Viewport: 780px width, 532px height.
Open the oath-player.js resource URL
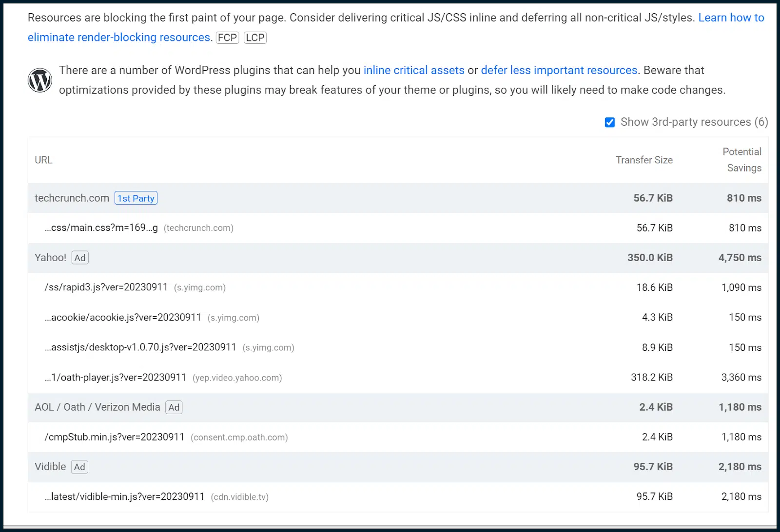[116, 378]
